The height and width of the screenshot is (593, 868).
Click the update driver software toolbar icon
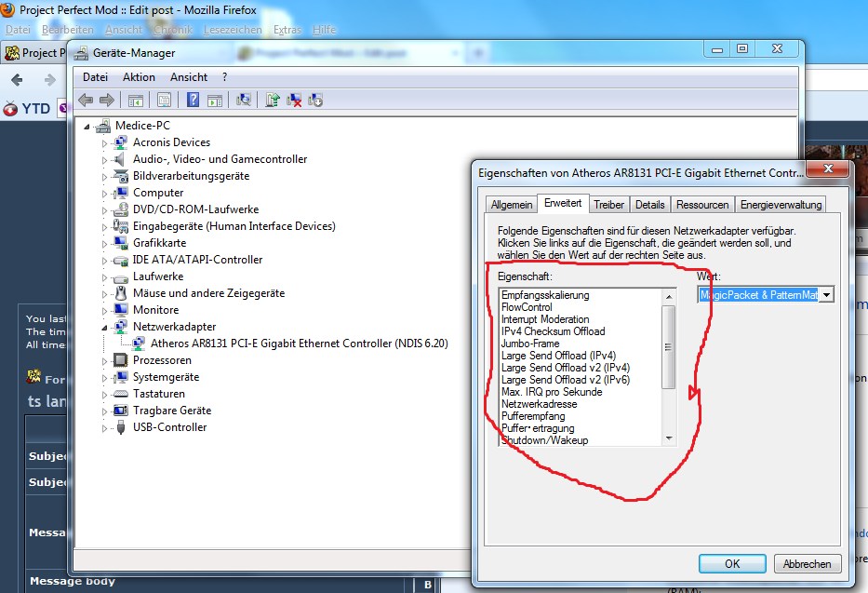point(273,100)
